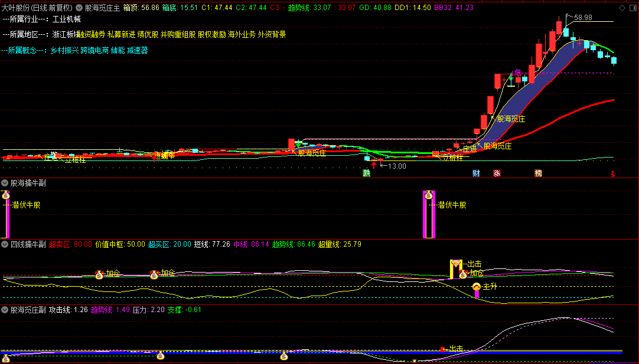
Task: Select the 工业机械 industry label
Action: click(66, 19)
